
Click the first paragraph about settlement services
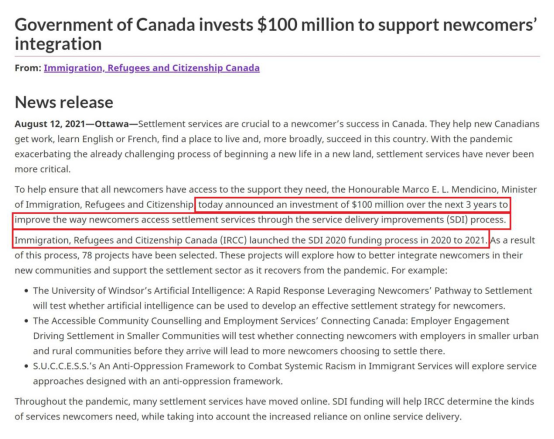(x=277, y=147)
